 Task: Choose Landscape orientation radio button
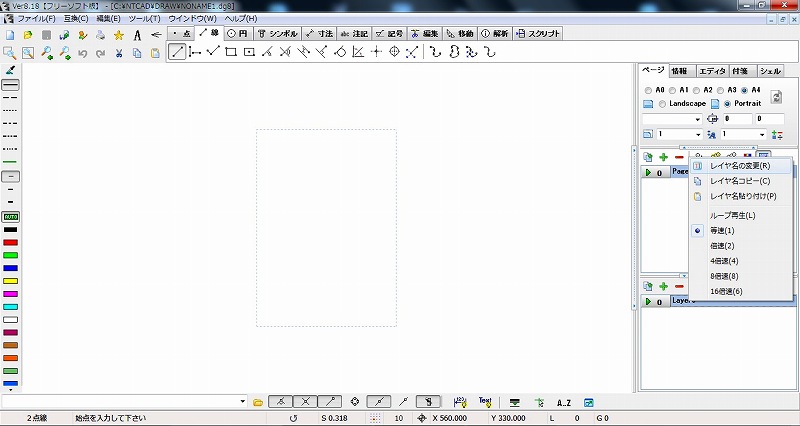(661, 103)
